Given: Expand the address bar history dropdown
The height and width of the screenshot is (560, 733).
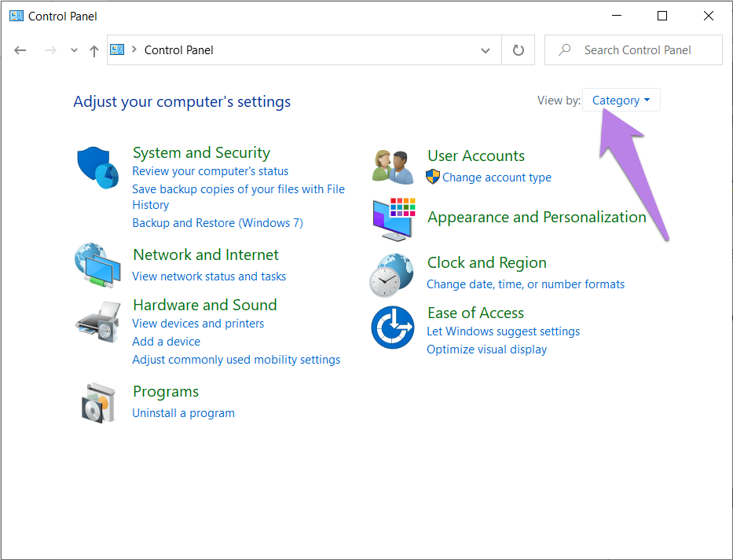Looking at the screenshot, I should click(486, 50).
